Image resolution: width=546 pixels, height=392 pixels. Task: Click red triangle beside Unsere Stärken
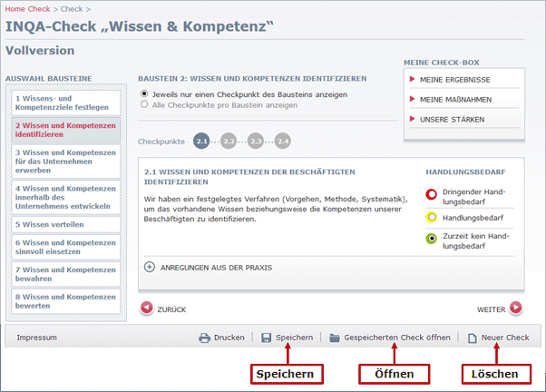pyautogui.click(x=413, y=119)
